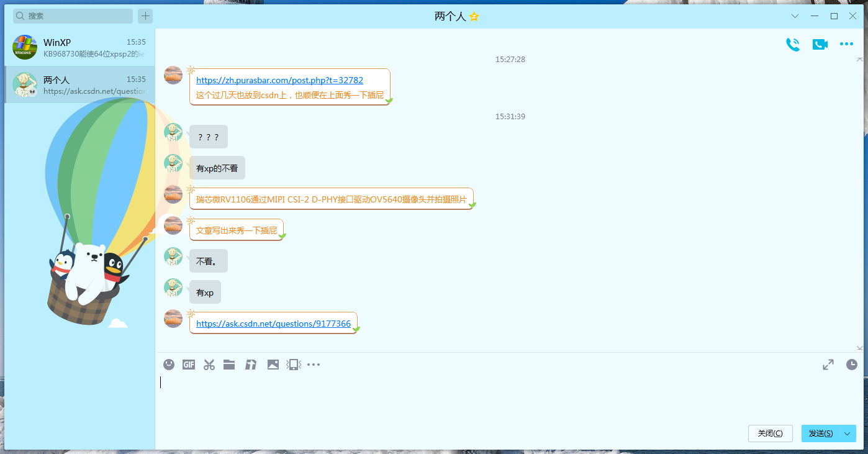
Task: Start a video call
Action: point(820,44)
